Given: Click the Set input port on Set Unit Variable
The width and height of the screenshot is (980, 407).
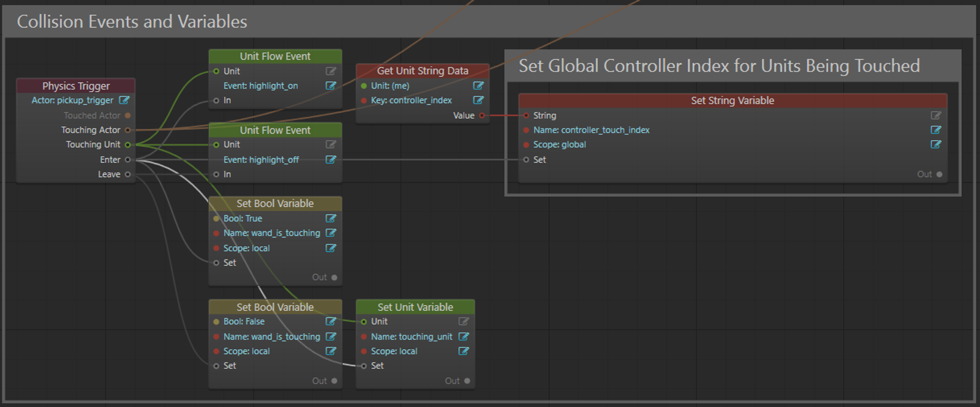Looking at the screenshot, I should tap(364, 366).
